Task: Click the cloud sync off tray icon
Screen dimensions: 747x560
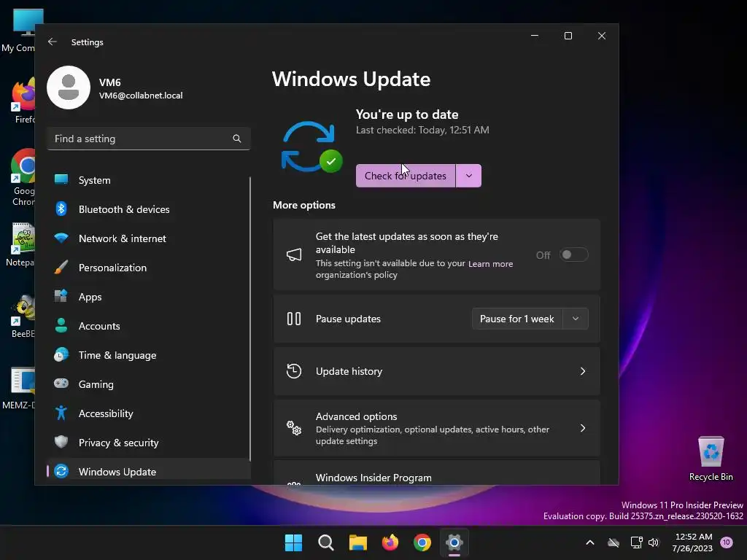Action: pyautogui.click(x=614, y=542)
